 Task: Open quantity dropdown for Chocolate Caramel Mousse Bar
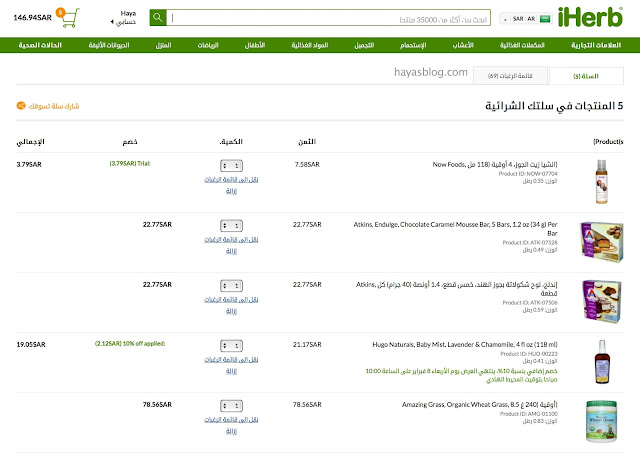pyautogui.click(x=231, y=226)
